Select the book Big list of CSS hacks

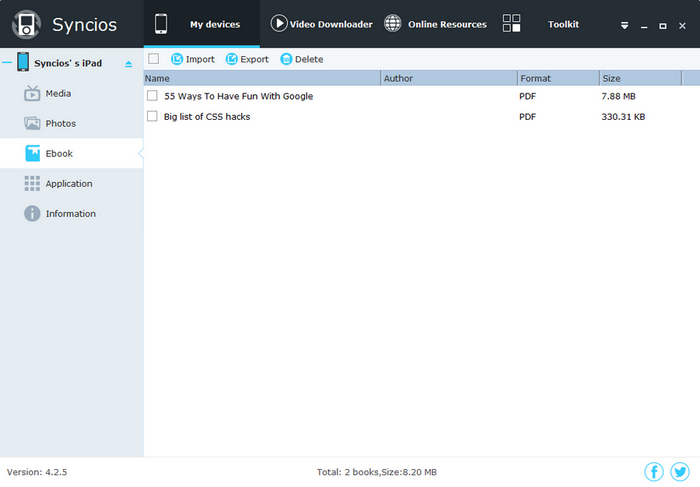click(207, 117)
